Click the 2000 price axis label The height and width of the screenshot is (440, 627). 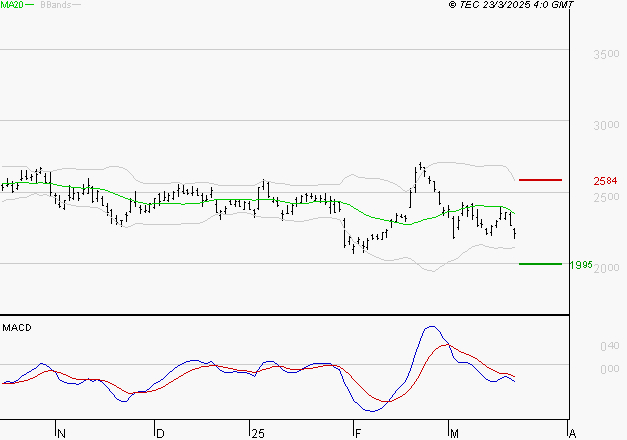[x=606, y=269]
